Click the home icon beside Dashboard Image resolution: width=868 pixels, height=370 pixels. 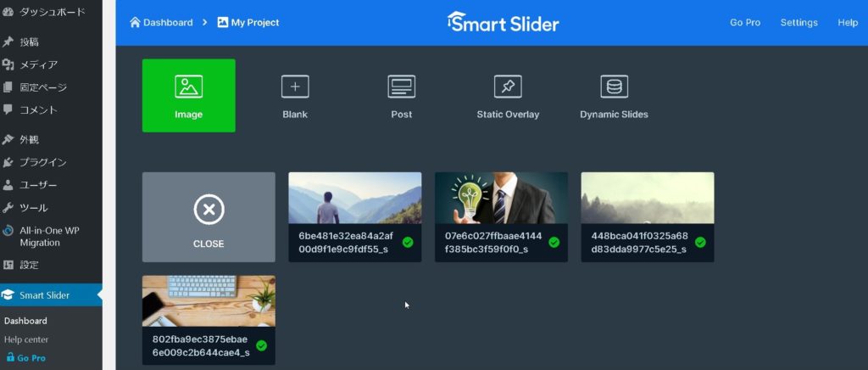click(x=135, y=22)
